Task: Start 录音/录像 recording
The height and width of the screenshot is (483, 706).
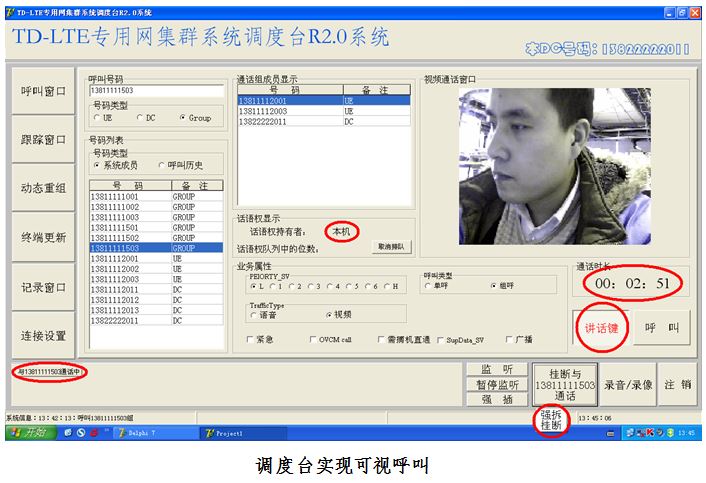Action: coord(628,384)
